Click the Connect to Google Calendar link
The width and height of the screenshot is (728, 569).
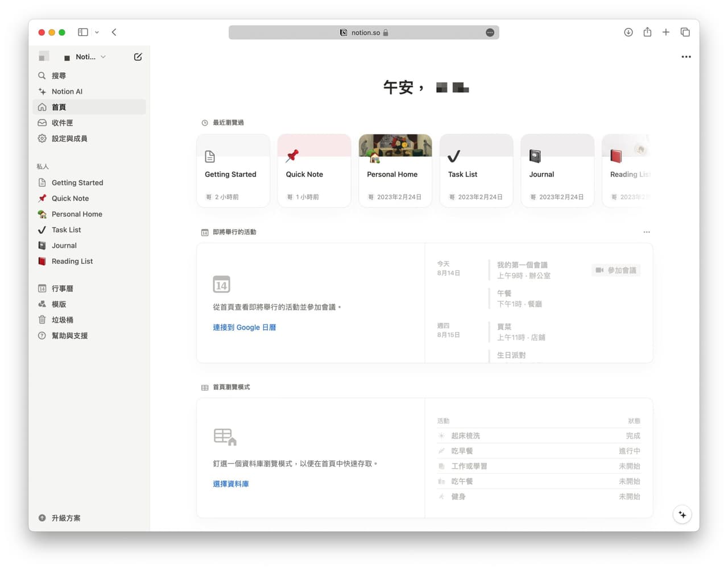[x=244, y=327]
